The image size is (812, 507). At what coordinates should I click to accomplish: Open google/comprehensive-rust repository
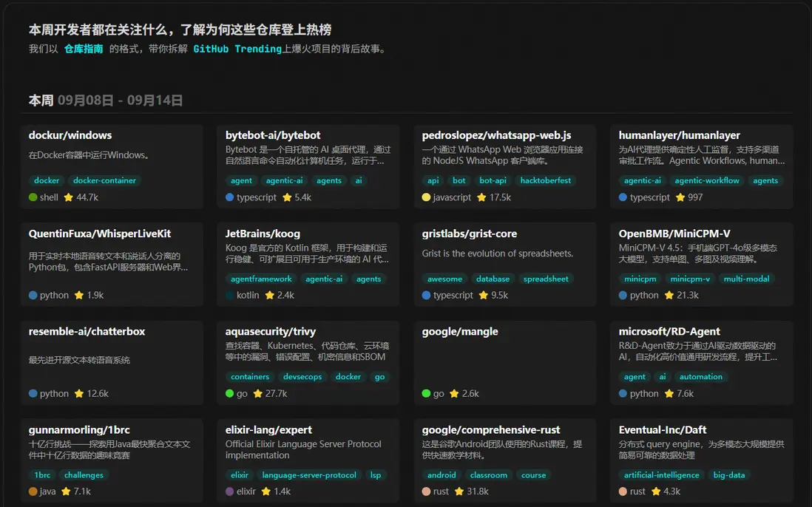(x=491, y=429)
